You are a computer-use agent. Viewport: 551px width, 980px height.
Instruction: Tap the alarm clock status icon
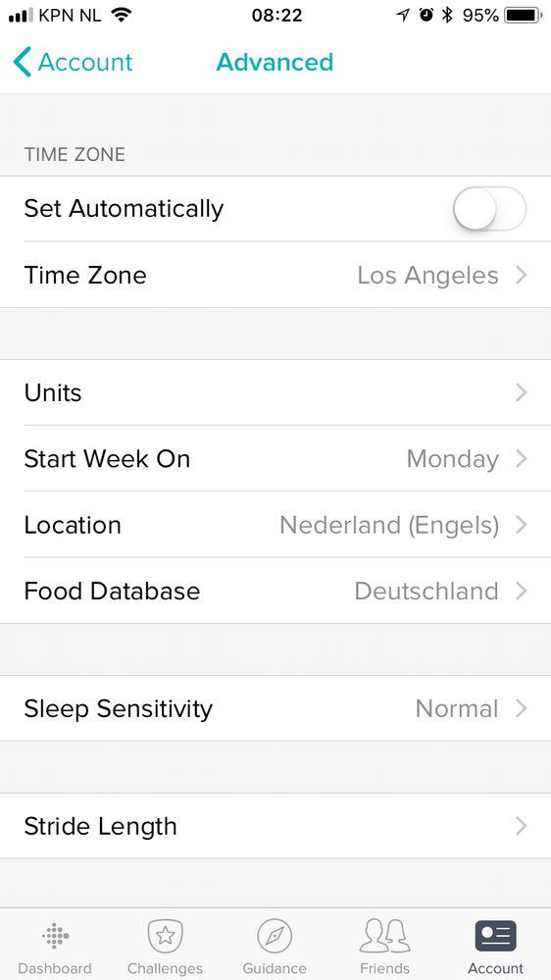426,15
